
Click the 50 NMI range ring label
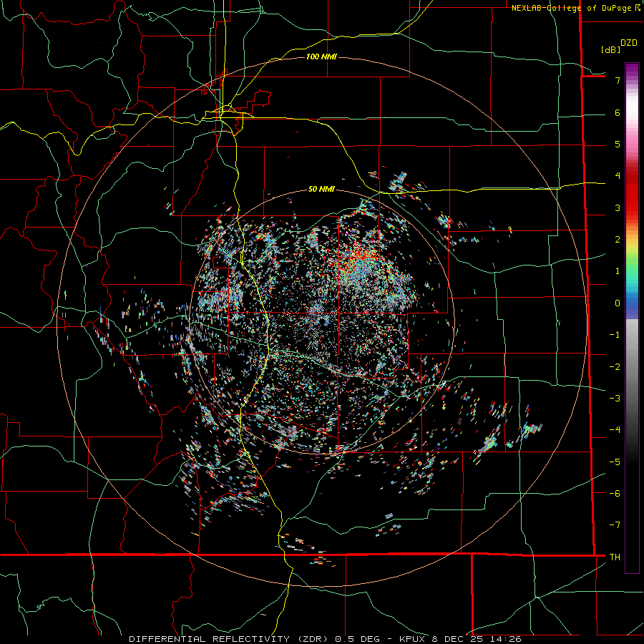click(x=321, y=189)
